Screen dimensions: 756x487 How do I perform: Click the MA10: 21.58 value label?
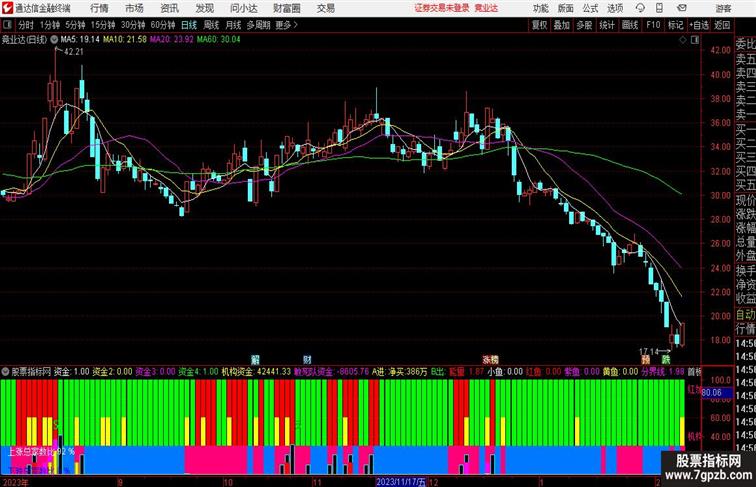125,40
